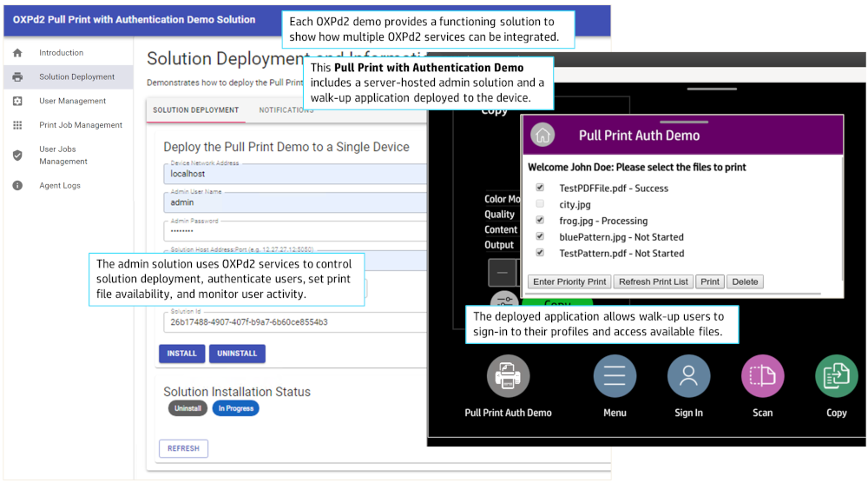The image size is (868, 483).
Task: Uncheck the TestPattern.pdf checkbox
Action: coord(540,253)
